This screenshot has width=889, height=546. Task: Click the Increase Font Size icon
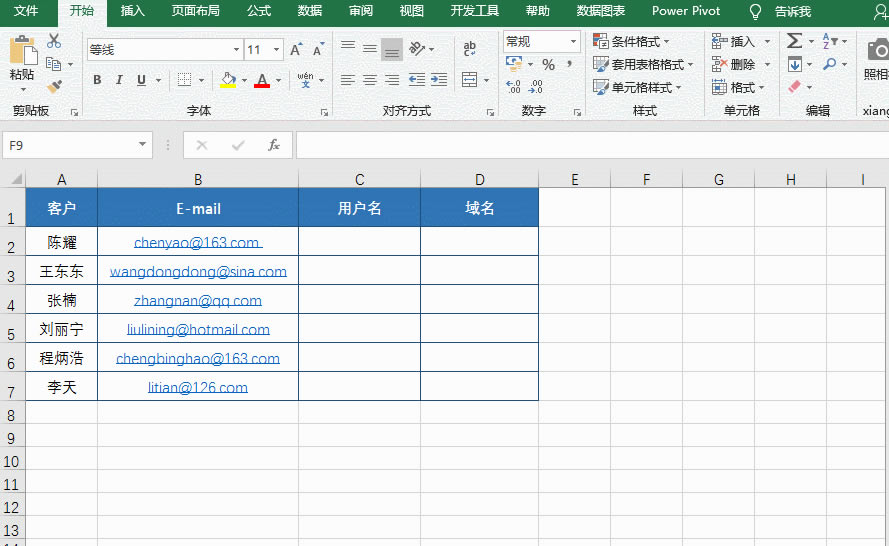click(296, 50)
